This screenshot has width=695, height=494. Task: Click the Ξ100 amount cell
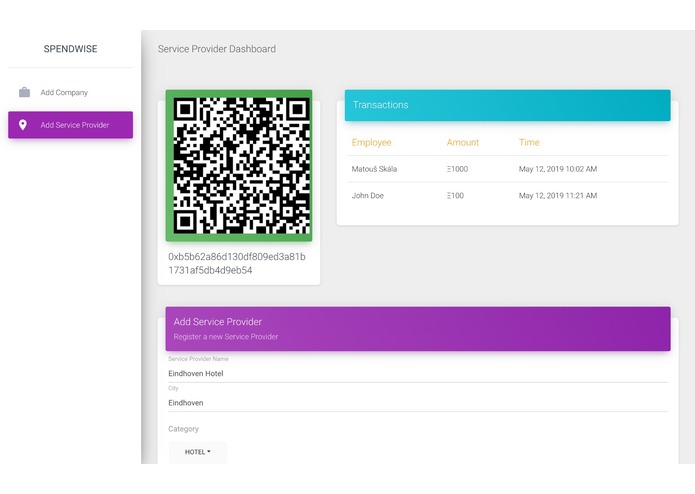(x=455, y=195)
